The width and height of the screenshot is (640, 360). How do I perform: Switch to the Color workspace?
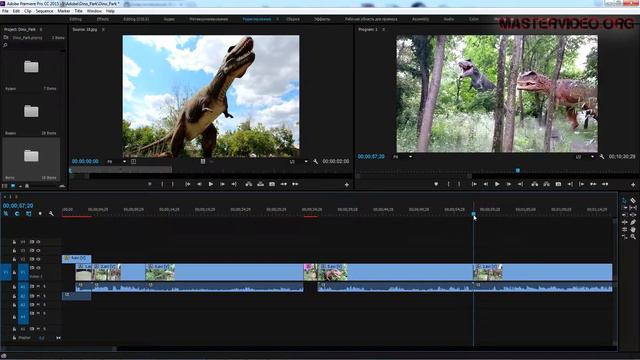474,19
